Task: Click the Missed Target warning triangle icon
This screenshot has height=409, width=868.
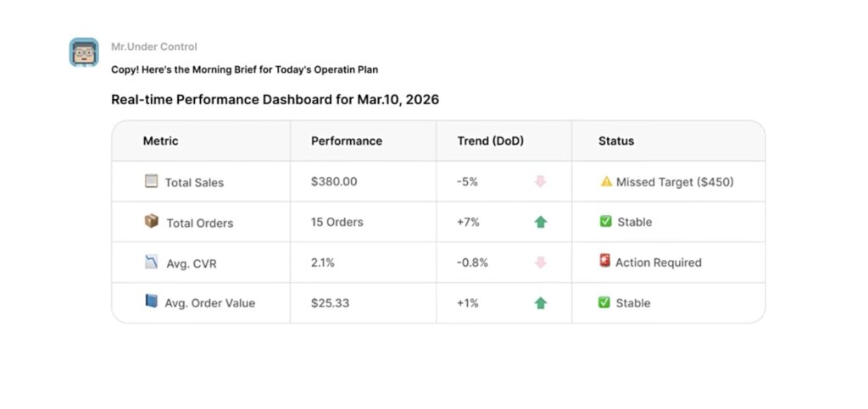Action: pyautogui.click(x=606, y=181)
